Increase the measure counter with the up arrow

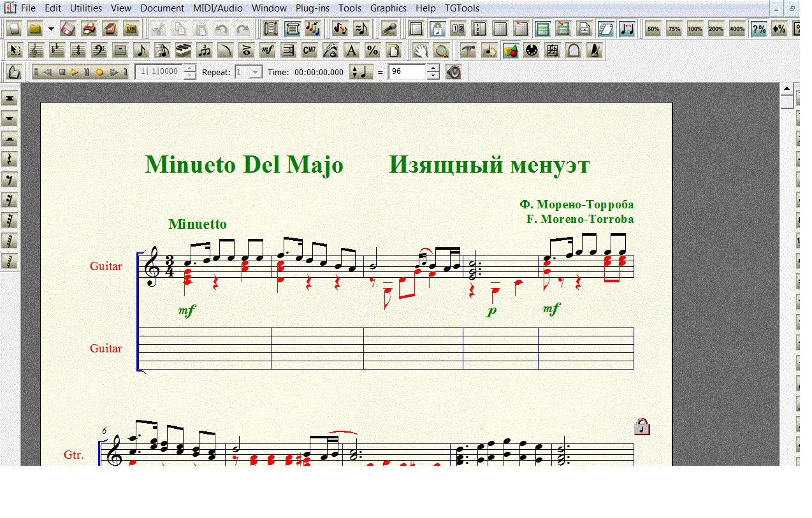tap(189, 68)
